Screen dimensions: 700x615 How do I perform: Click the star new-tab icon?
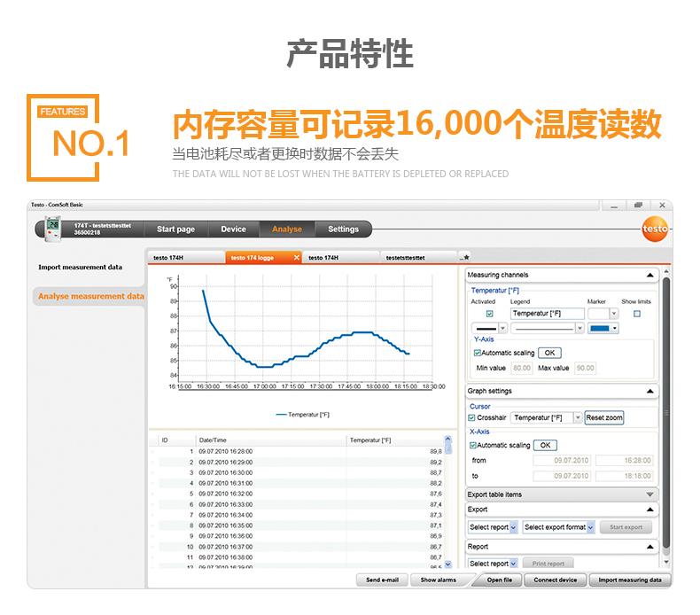pos(466,257)
